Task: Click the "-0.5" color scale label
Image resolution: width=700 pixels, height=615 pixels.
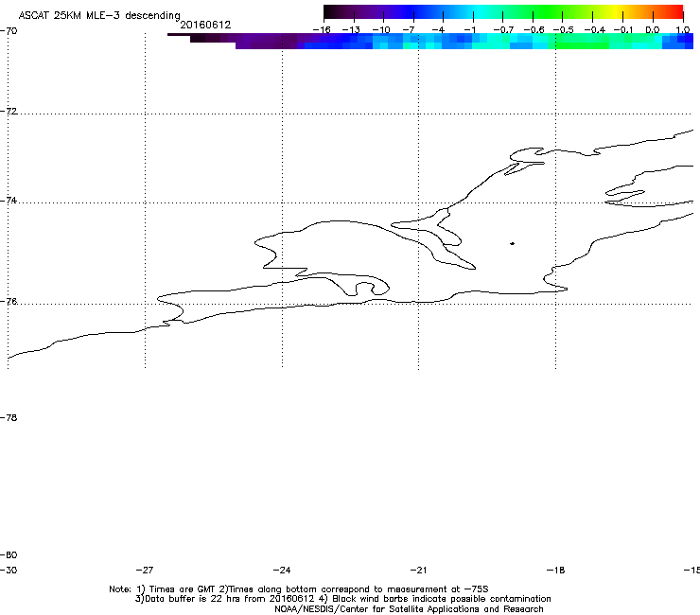Action: [x=564, y=30]
